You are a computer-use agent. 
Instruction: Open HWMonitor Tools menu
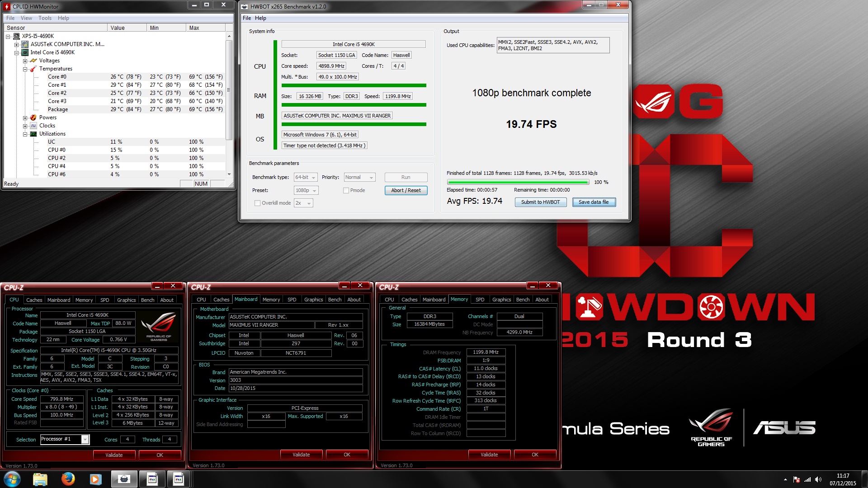(x=45, y=18)
